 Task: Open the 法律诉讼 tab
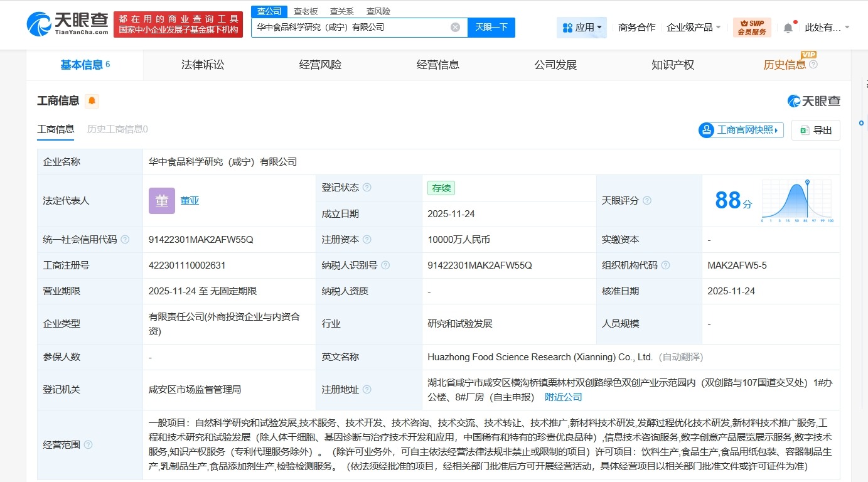(203, 65)
